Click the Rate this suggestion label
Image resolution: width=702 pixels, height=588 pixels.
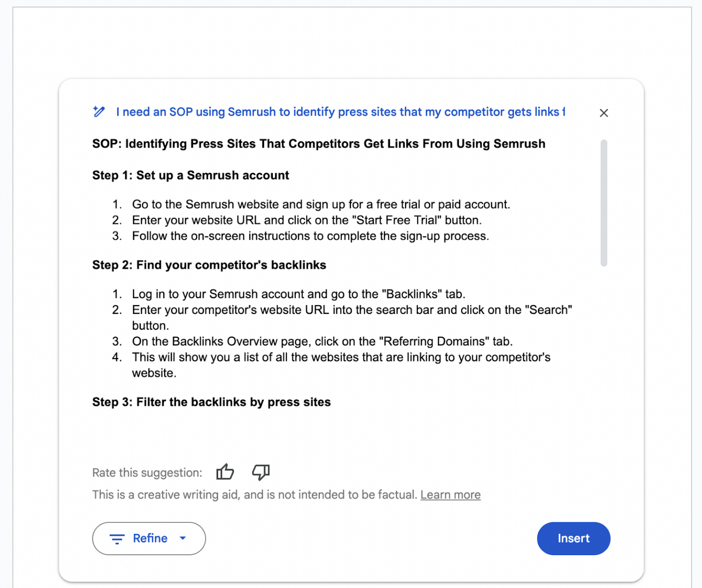point(147,472)
